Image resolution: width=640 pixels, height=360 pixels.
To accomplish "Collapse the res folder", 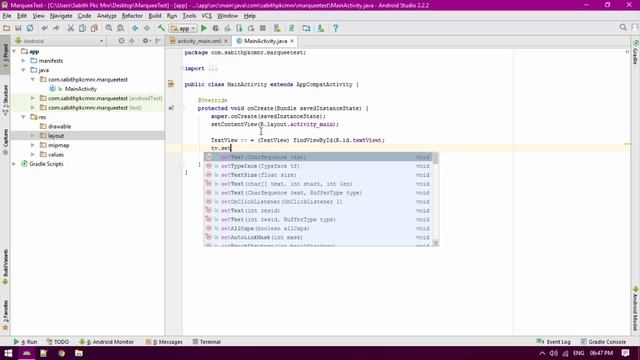I will [x=24, y=117].
